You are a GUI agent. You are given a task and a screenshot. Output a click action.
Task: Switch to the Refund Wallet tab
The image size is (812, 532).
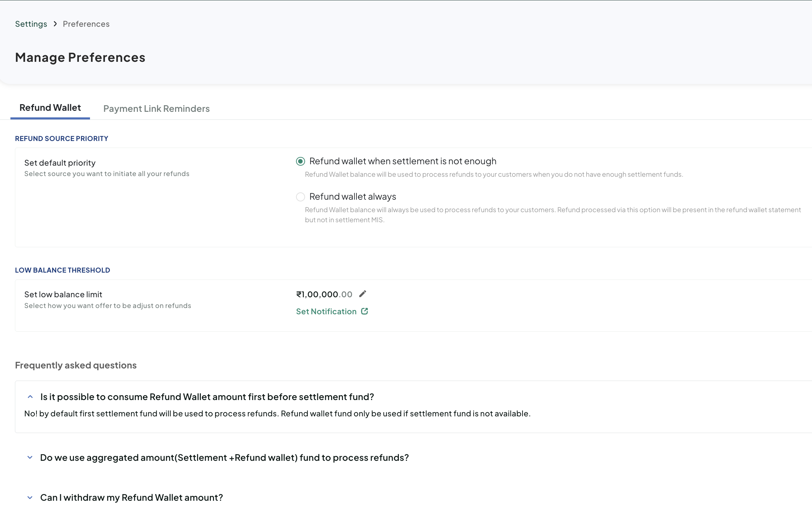point(50,108)
